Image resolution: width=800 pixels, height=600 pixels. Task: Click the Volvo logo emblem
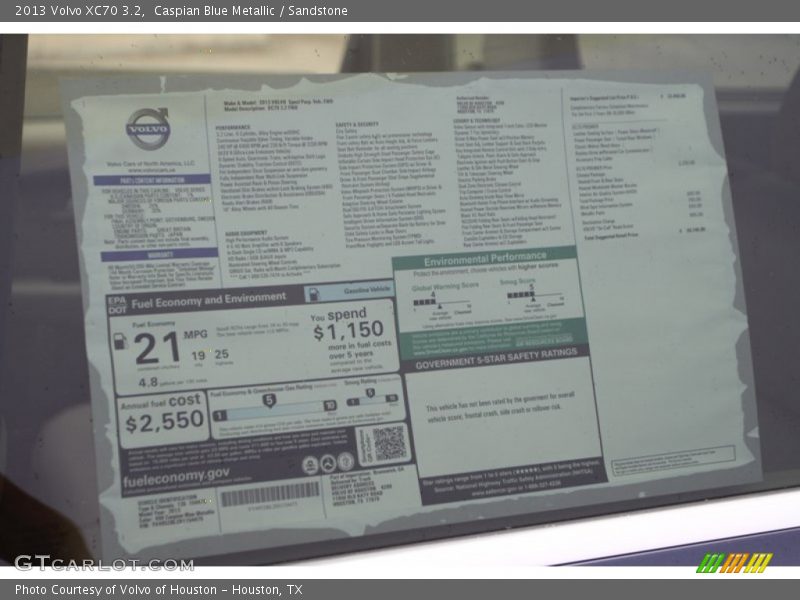[148, 128]
